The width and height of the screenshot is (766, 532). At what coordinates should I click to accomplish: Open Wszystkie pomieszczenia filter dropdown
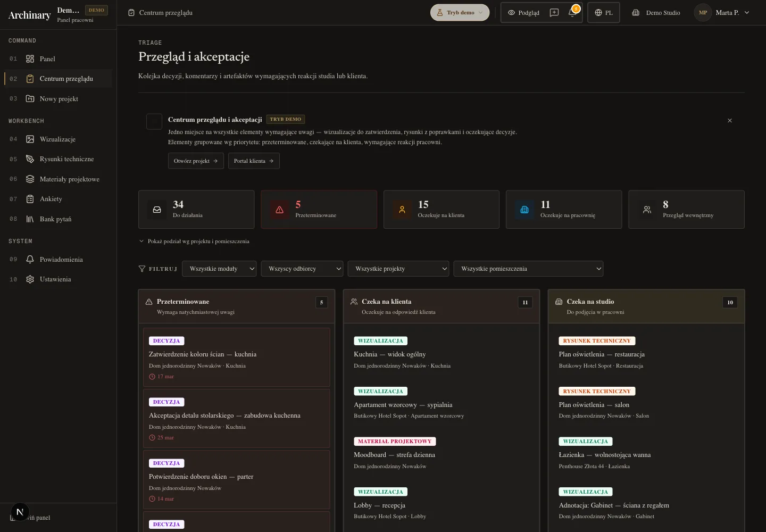click(x=528, y=269)
